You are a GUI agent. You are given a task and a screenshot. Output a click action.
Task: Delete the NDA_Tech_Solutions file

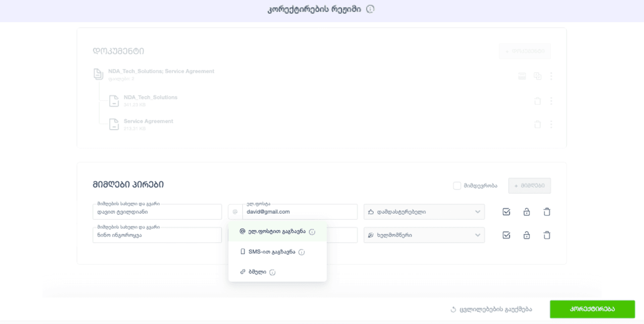[x=537, y=101]
